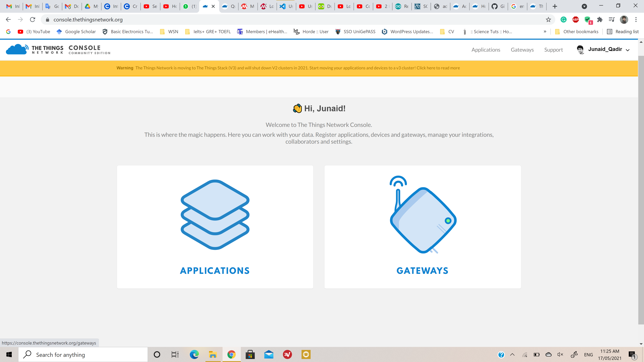Open the Chrome three-dot menu

[636, 19]
